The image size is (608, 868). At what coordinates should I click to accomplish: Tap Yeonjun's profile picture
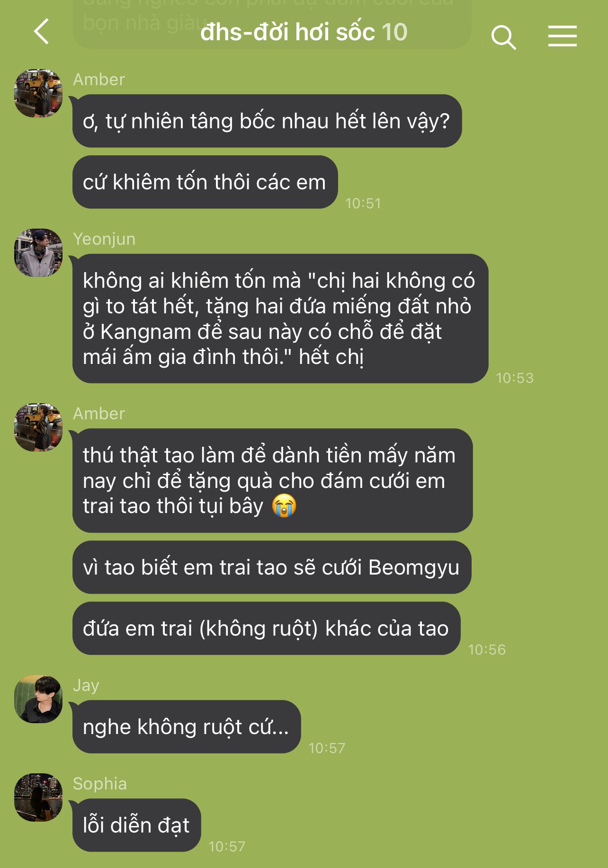[38, 253]
